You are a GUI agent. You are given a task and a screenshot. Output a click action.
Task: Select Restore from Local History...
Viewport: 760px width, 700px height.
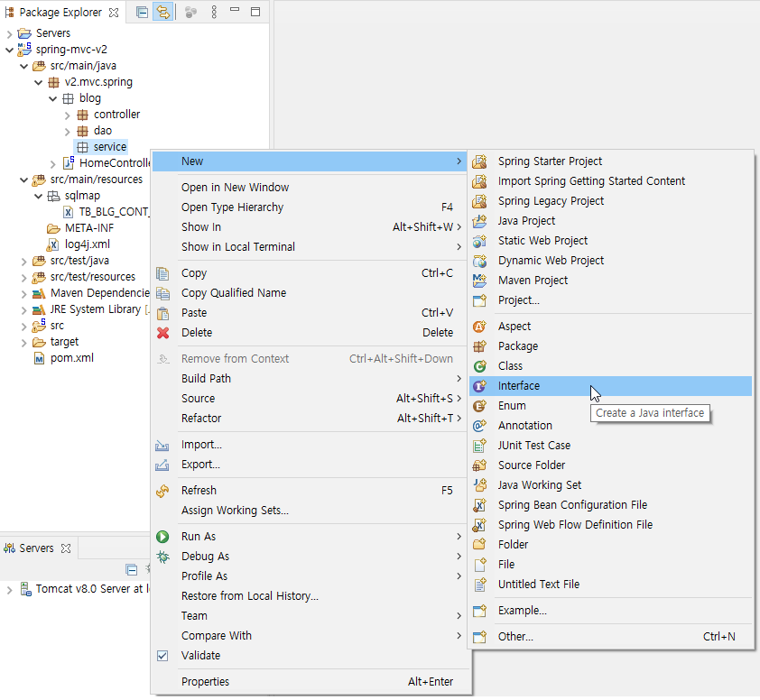point(310,596)
